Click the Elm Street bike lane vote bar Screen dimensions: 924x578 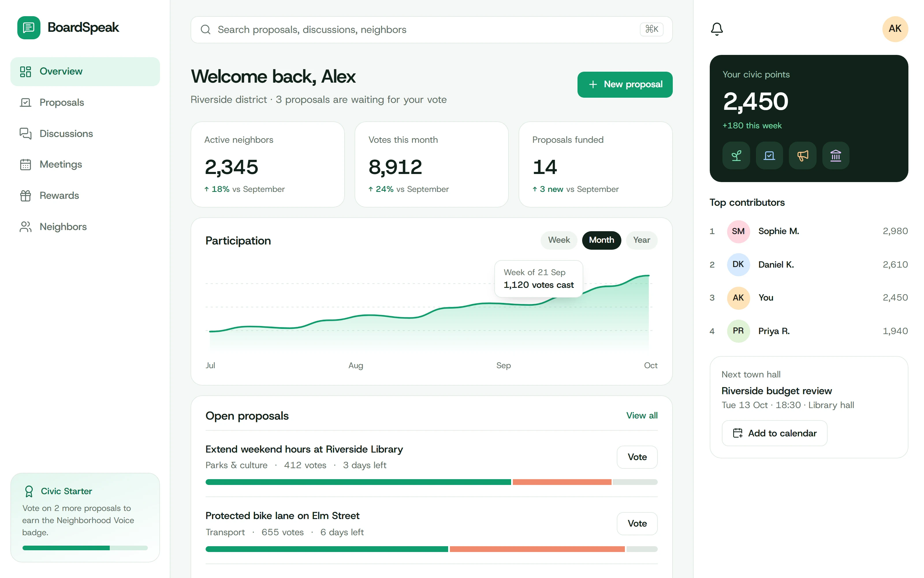point(431,549)
